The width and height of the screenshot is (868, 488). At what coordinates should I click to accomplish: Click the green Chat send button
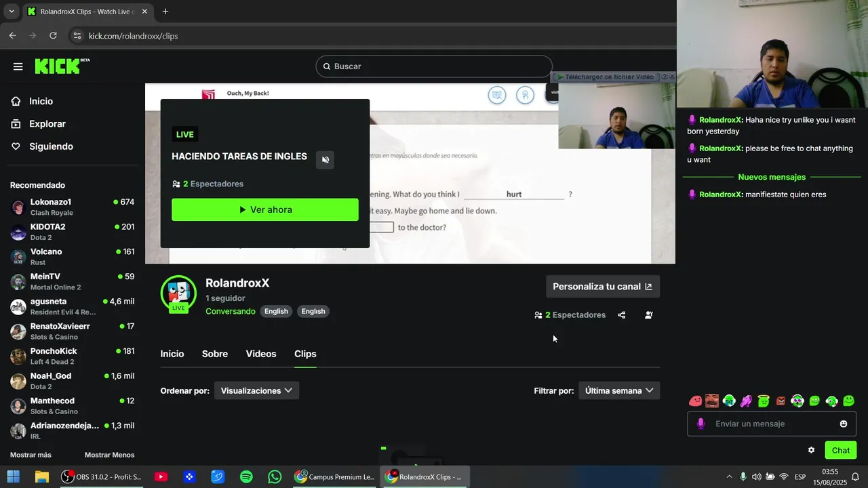click(841, 450)
